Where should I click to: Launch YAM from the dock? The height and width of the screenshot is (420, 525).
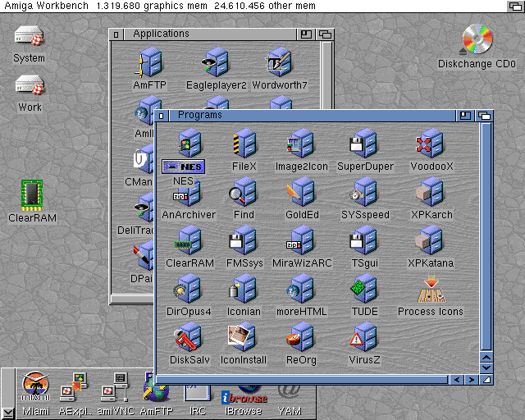tap(290, 394)
